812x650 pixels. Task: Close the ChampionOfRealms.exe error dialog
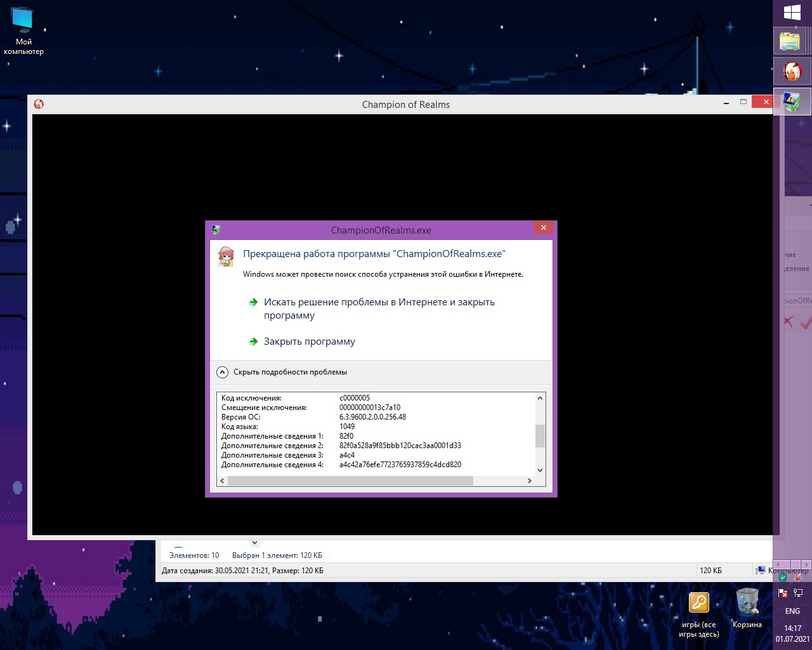point(543,228)
